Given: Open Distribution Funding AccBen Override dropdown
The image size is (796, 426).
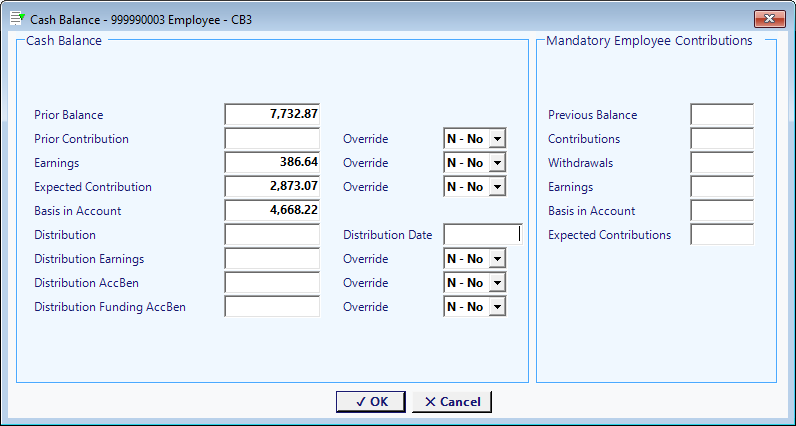Looking at the screenshot, I should coord(498,307).
